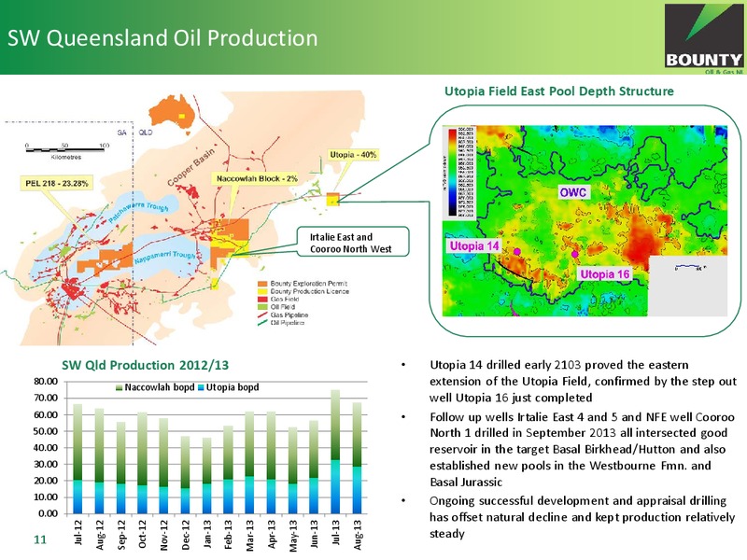Screen dimensions: 747x560
Task: Click the Aug-13 axis label
Action: (358, 534)
